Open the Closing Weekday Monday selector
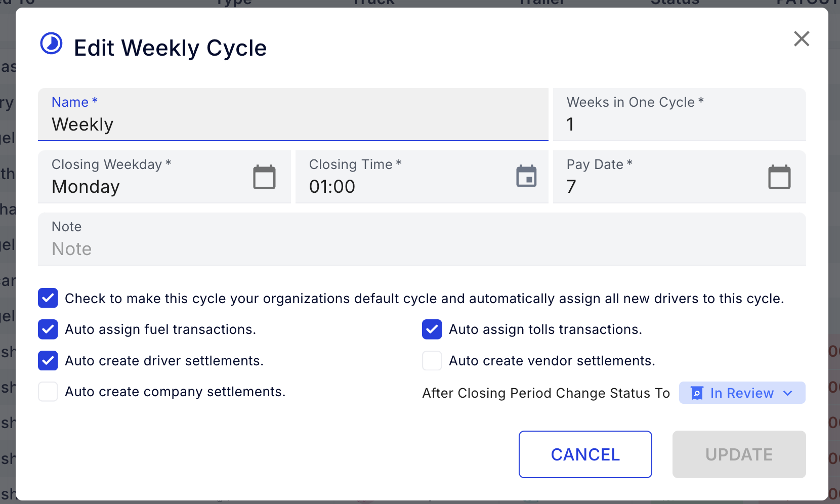This screenshot has width=840, height=504. pyautogui.click(x=142, y=186)
